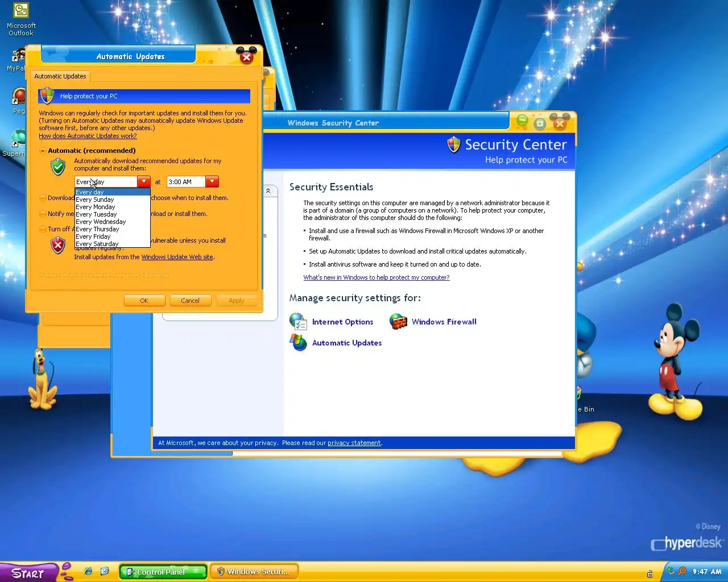Image resolution: width=728 pixels, height=582 pixels.
Task: Collapse the Security Center side panel chevron
Action: tap(268, 191)
